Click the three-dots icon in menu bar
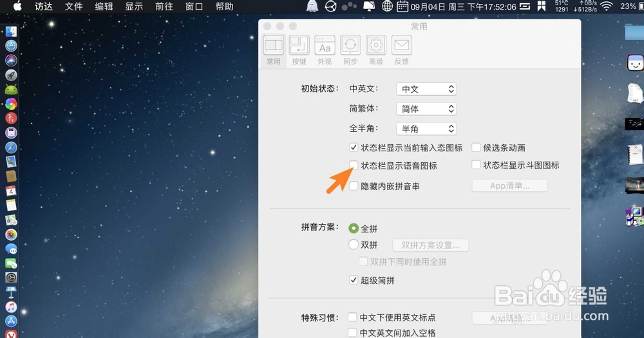This screenshot has width=644, height=338. click(x=350, y=6)
